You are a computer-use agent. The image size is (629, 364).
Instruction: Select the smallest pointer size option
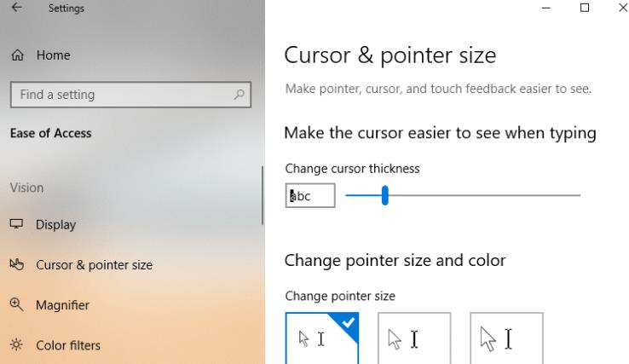coord(322,338)
